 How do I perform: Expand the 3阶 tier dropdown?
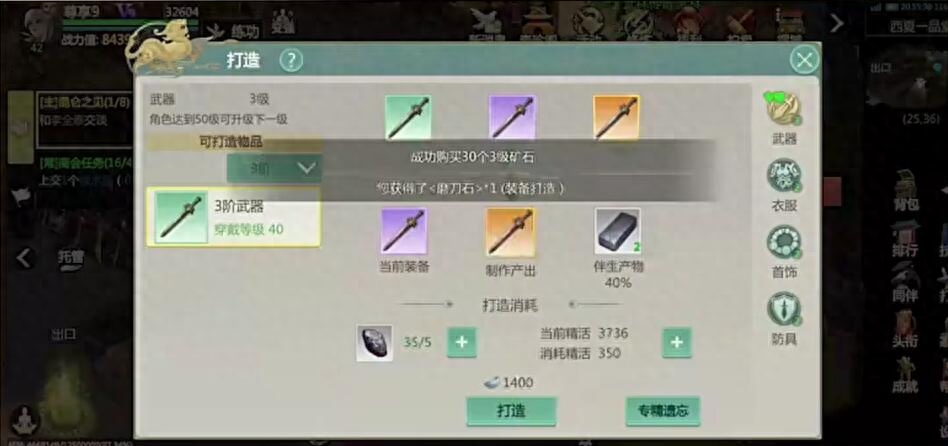coord(274,168)
